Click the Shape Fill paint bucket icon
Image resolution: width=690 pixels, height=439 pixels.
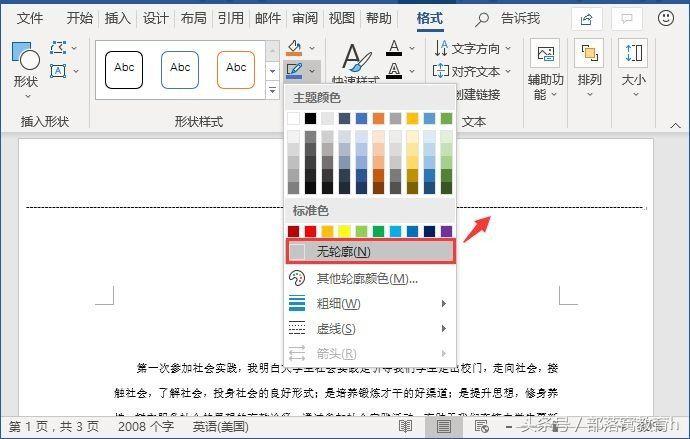coord(294,48)
